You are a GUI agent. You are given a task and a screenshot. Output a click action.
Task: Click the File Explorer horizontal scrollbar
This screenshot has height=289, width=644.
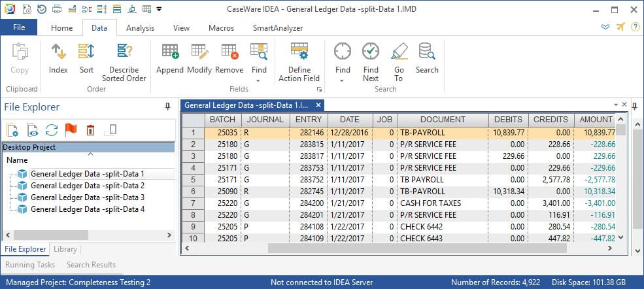[50, 235]
